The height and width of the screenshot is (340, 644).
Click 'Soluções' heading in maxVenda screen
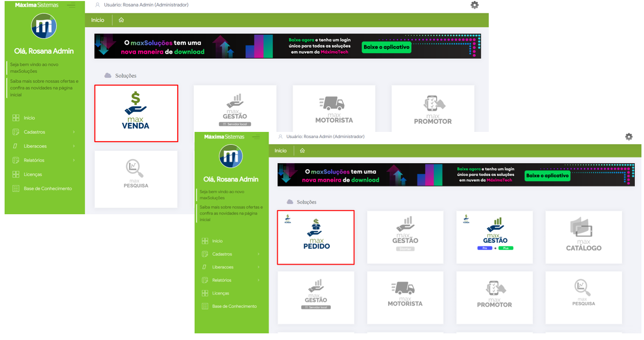click(x=126, y=76)
